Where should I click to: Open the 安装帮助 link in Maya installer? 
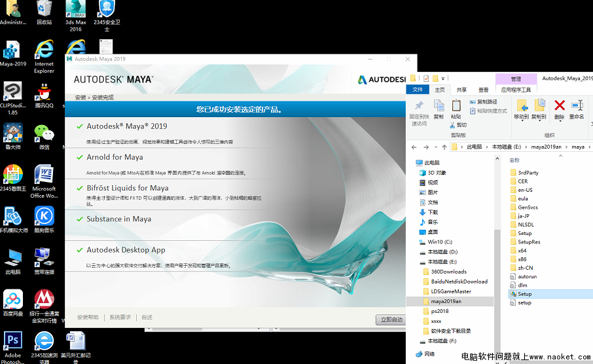(88, 317)
